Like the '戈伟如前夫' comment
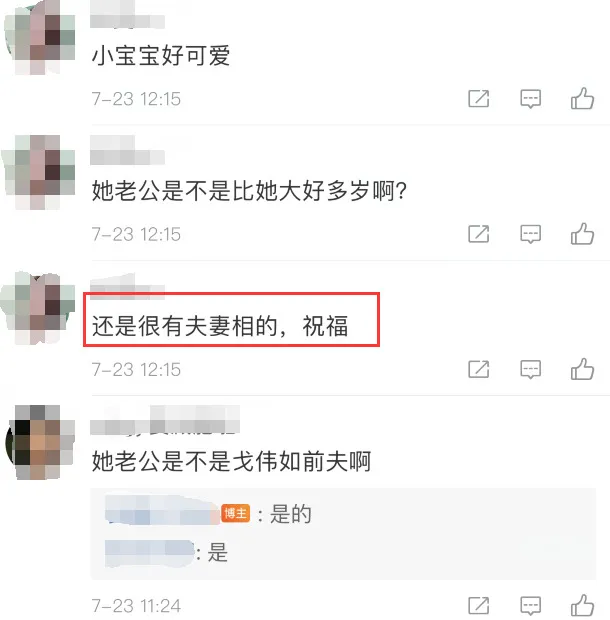Screen dimensions: 610x620 click(x=582, y=605)
